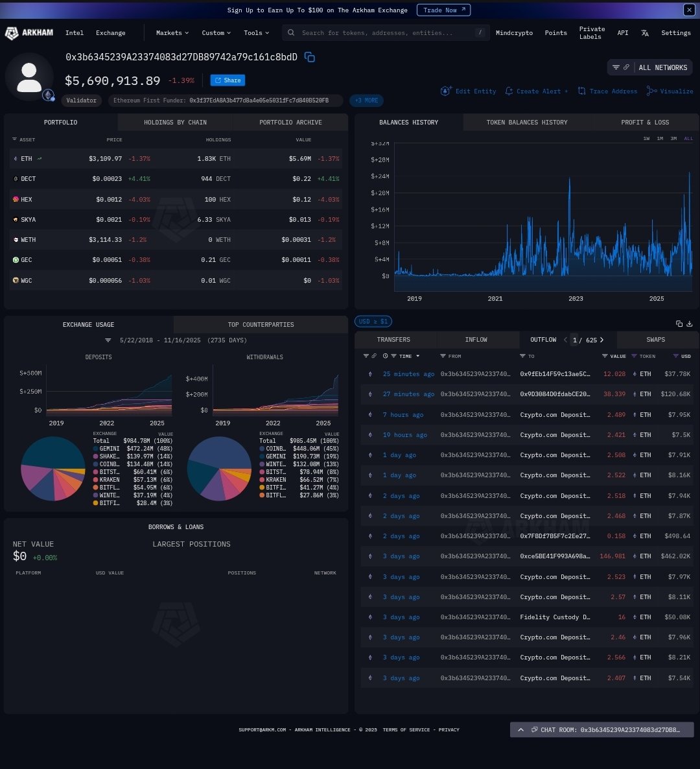
Task: Click the clock icon in the TIME column header
Action: 385,355
